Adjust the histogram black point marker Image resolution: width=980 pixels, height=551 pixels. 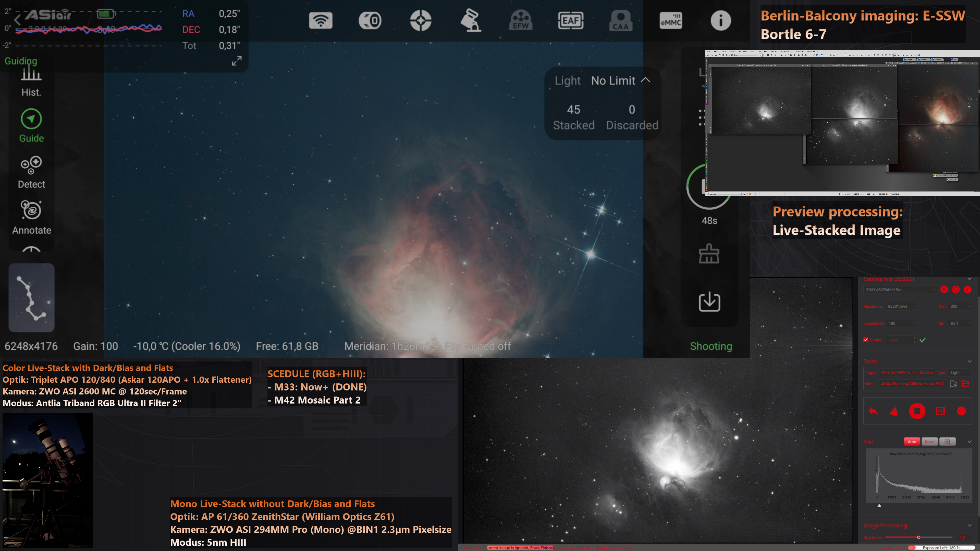pos(879,506)
